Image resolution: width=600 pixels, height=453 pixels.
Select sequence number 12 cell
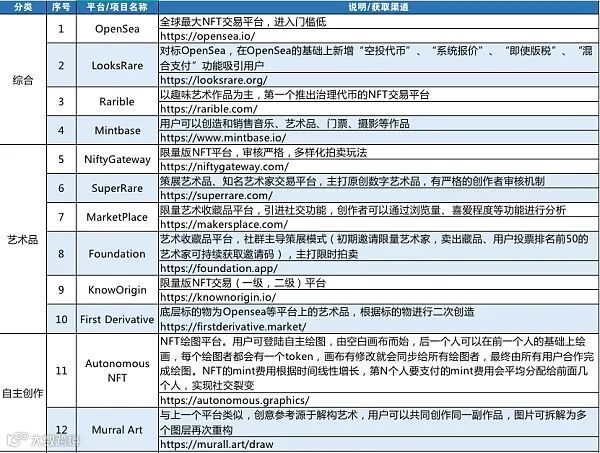pyautogui.click(x=61, y=430)
